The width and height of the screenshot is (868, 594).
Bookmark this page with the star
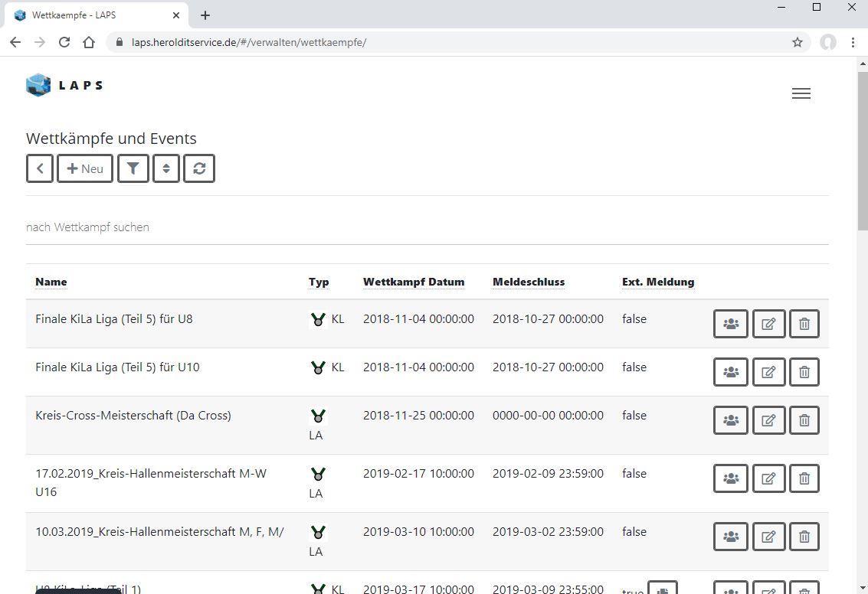[x=798, y=42]
